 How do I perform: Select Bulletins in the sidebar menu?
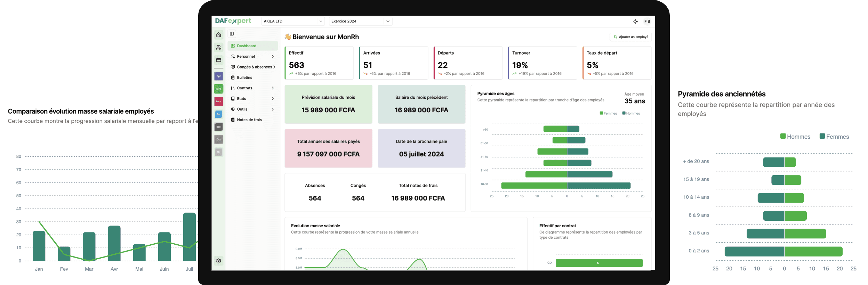coord(244,78)
